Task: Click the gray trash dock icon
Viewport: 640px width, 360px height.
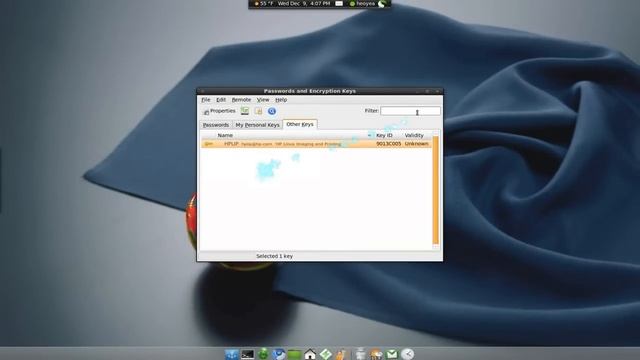Action: (360, 354)
